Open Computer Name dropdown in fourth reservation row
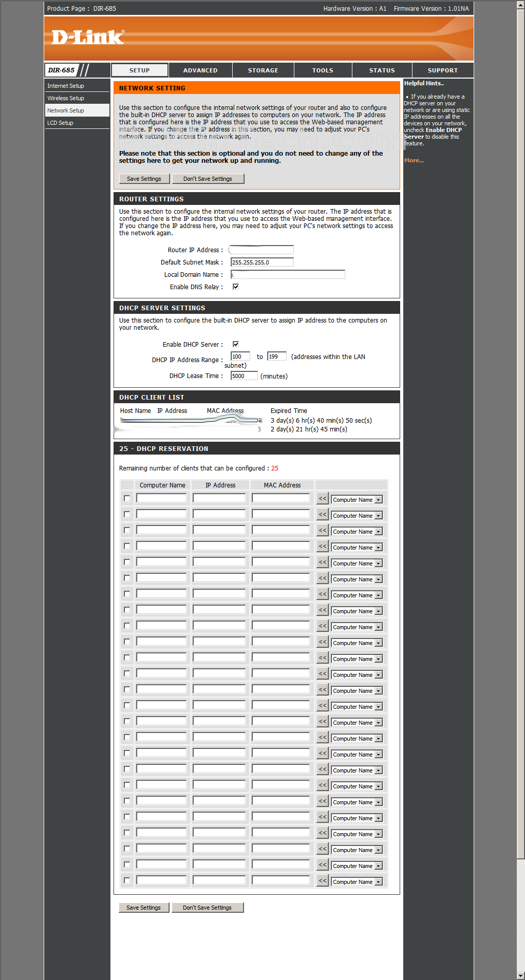This screenshot has width=525, height=980. pyautogui.click(x=357, y=548)
